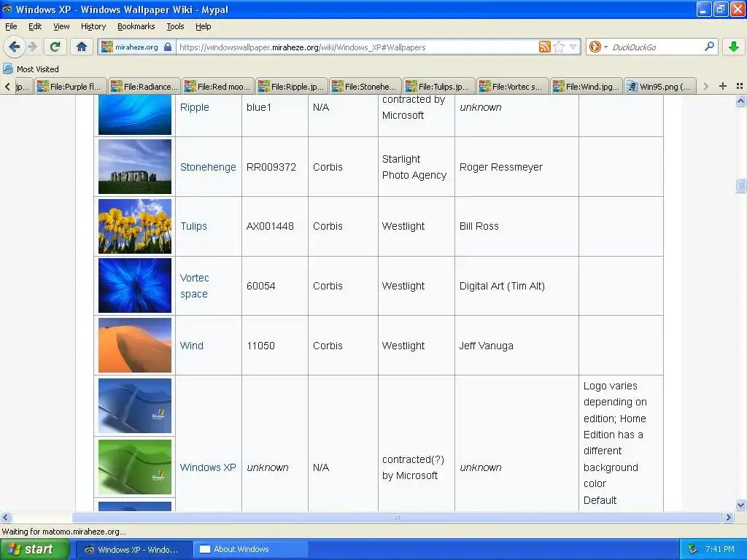This screenshot has height=560, width=747.
Task: Click the yellow Tulips thumbnail
Action: (135, 226)
